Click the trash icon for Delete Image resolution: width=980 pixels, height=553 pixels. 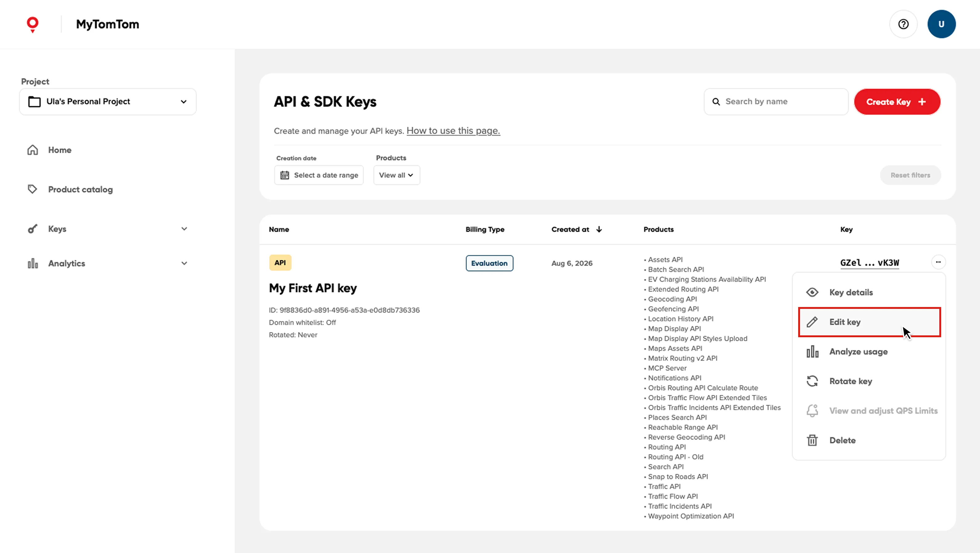coord(812,440)
